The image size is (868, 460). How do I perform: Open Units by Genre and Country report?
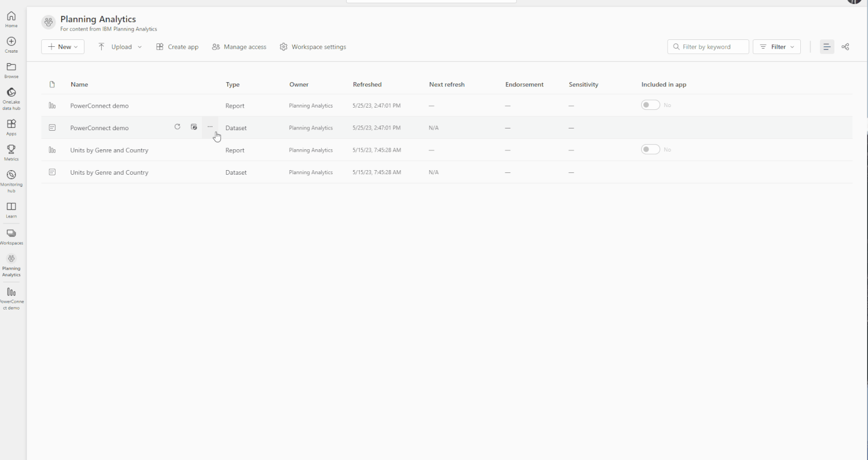109,150
